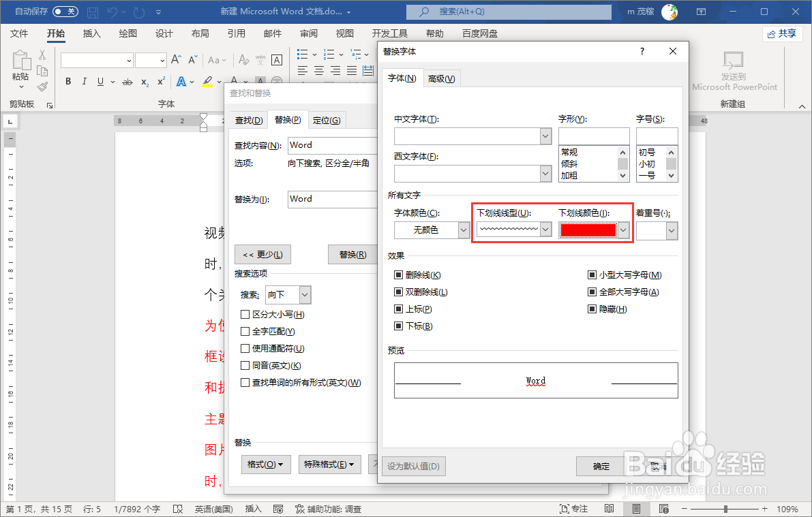Click the red underline color swatch

click(588, 230)
